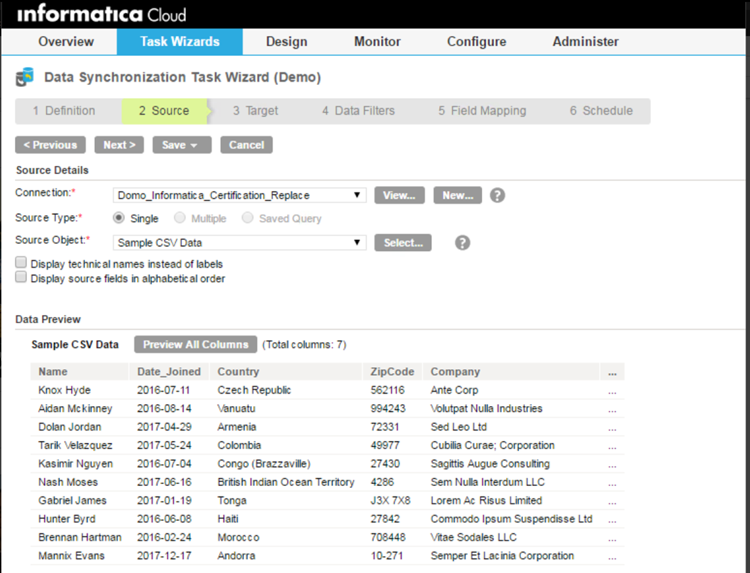Open help icon beside Source Object Select button

pos(462,242)
